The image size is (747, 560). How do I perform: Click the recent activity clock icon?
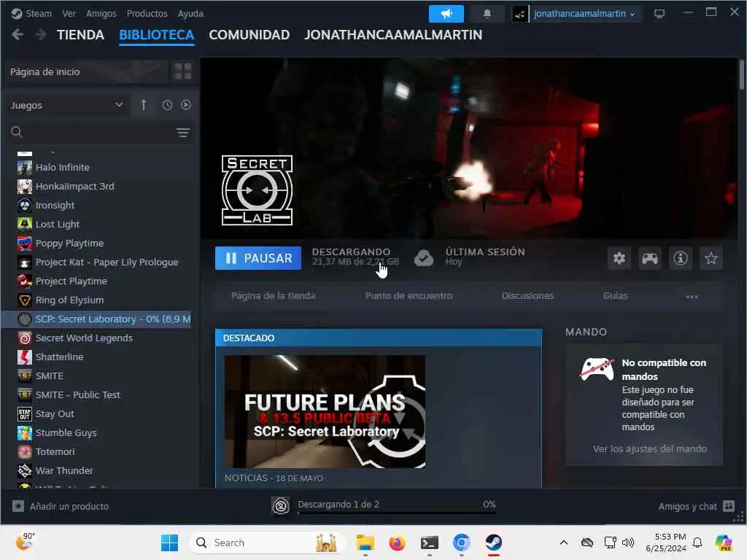[x=167, y=105]
